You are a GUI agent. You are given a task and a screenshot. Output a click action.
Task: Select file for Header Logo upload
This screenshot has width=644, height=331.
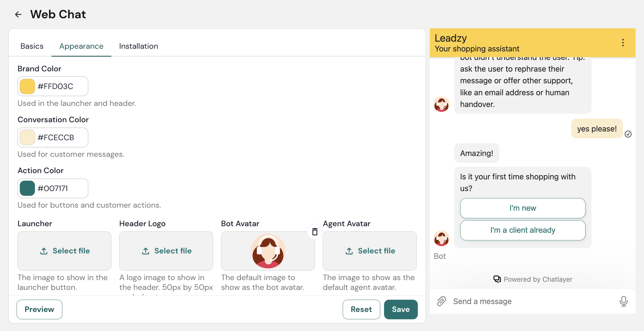tap(166, 251)
